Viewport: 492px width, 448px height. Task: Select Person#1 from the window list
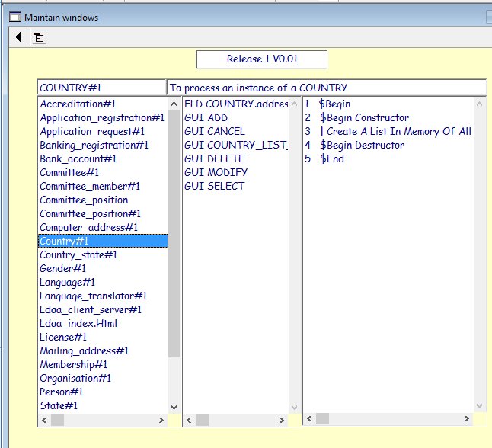[61, 392]
